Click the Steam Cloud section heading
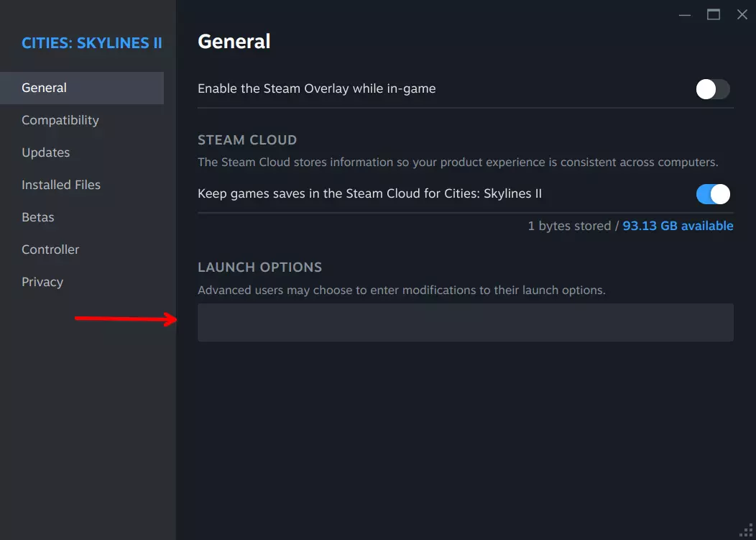This screenshot has width=756, height=540. [x=247, y=139]
